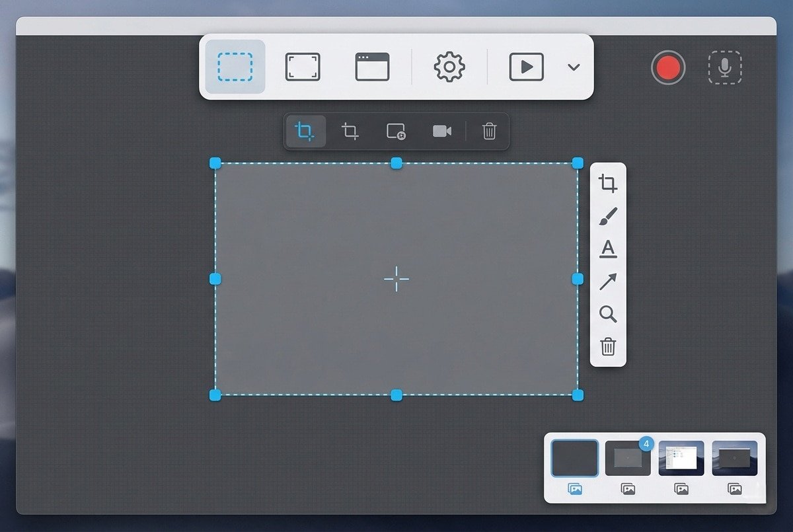Viewport: 793px width, 532px height.
Task: Delete selection using the horizontal toolbar trash
Action: [x=489, y=132]
